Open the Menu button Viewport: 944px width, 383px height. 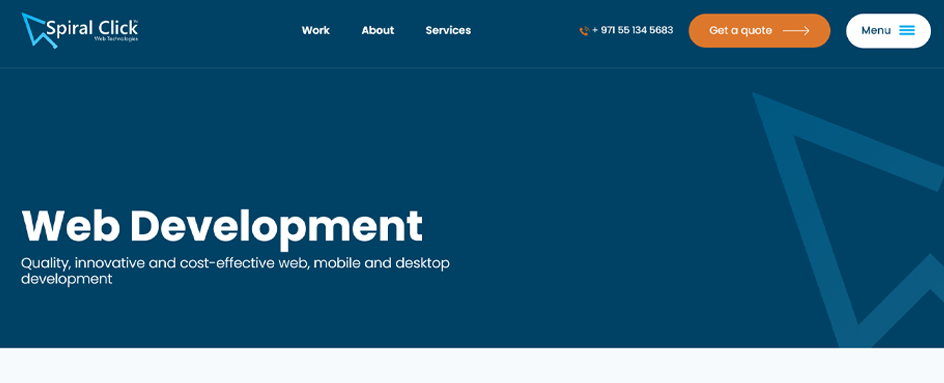(x=888, y=31)
